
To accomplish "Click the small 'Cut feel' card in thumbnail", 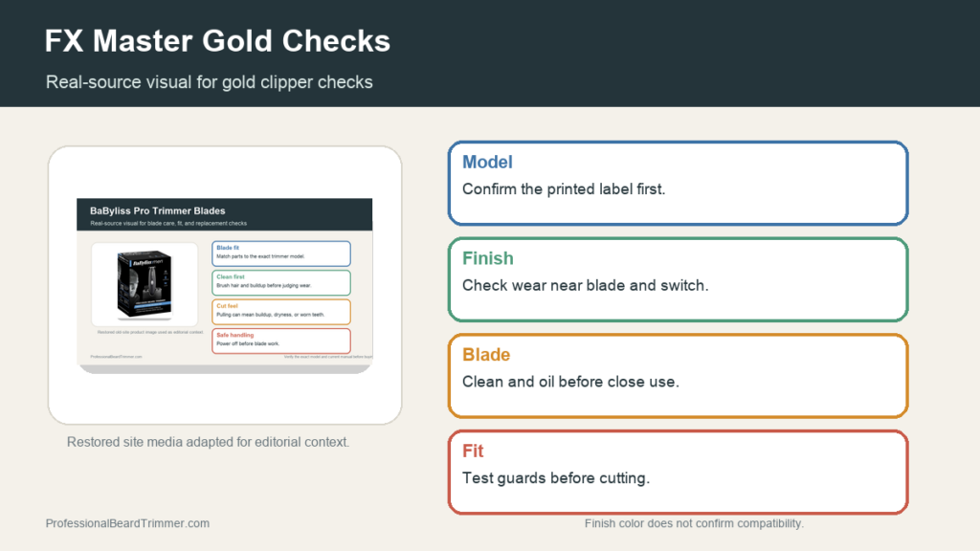I will point(281,312).
